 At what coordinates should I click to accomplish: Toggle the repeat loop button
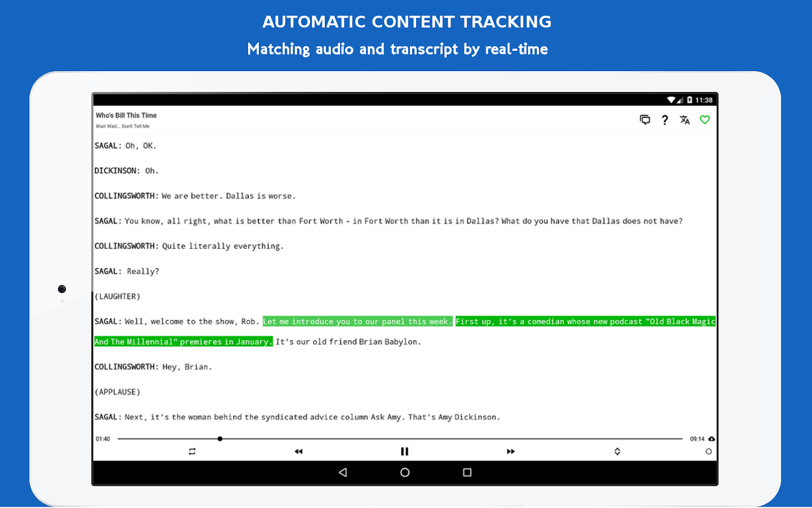click(x=192, y=452)
